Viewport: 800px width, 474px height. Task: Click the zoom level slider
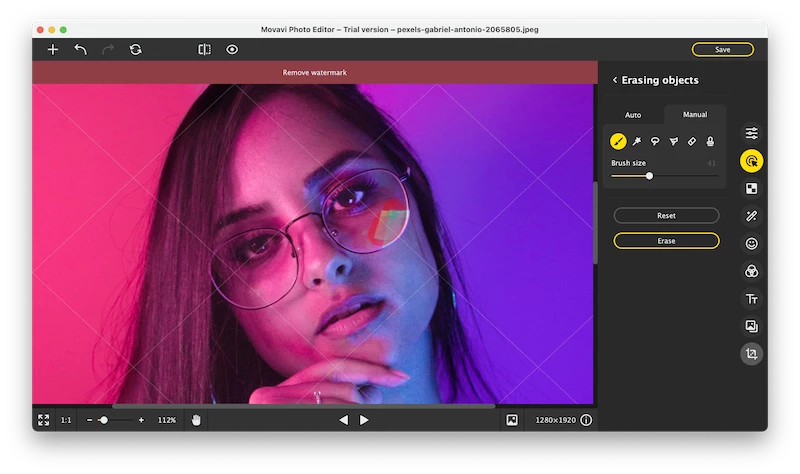tap(115, 420)
